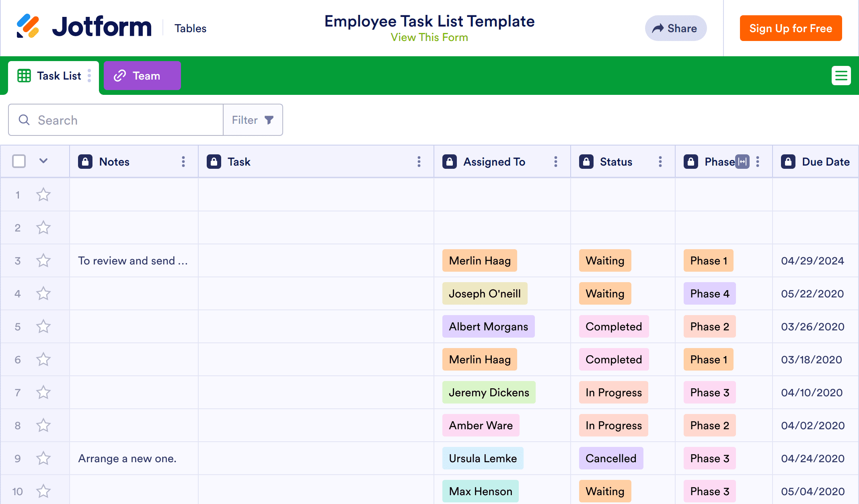859x504 pixels.
Task: Click the Phase column resize icon
Action: point(742,162)
